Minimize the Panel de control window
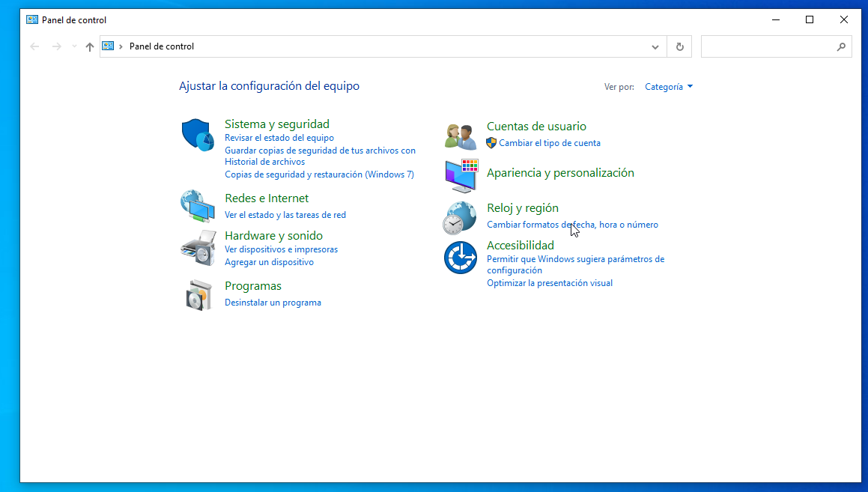The image size is (868, 492). pos(776,20)
